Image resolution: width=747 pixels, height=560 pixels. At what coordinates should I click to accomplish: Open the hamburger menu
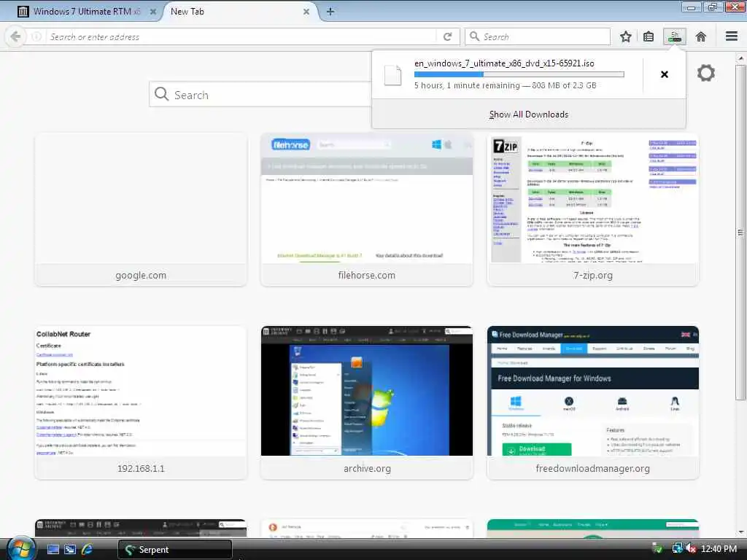tap(732, 36)
